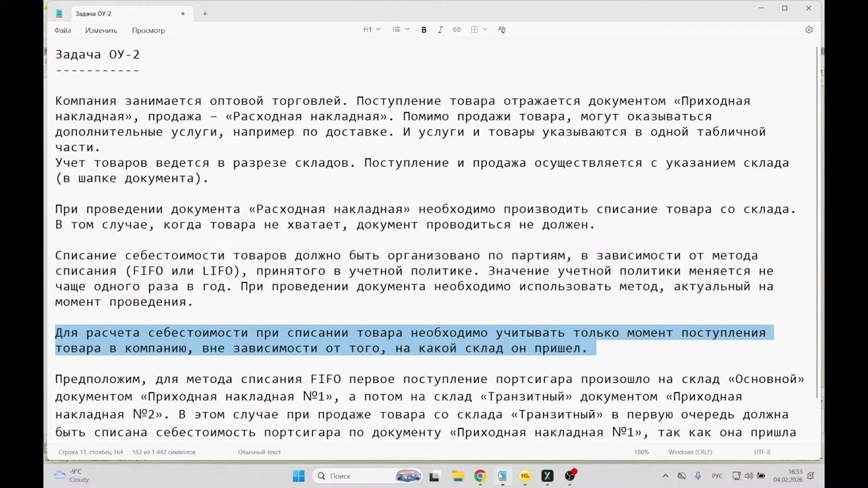The image size is (868, 488).
Task: Clear formatting with the Ab icon
Action: 502,30
